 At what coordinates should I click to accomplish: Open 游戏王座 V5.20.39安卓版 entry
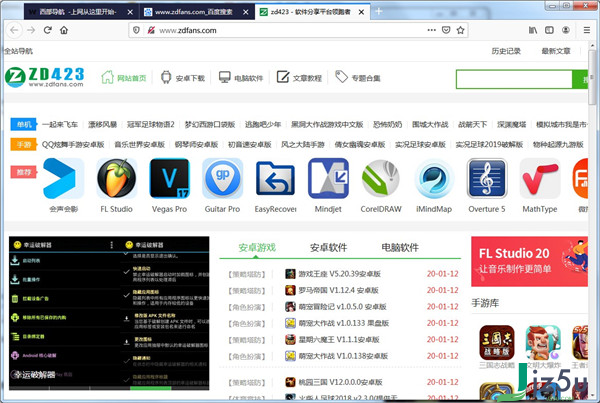point(339,274)
